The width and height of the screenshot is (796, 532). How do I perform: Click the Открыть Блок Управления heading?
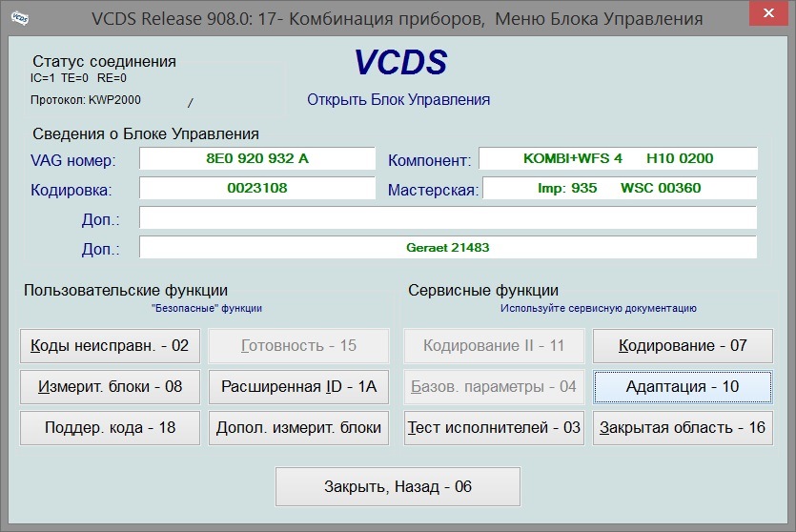coord(398,99)
